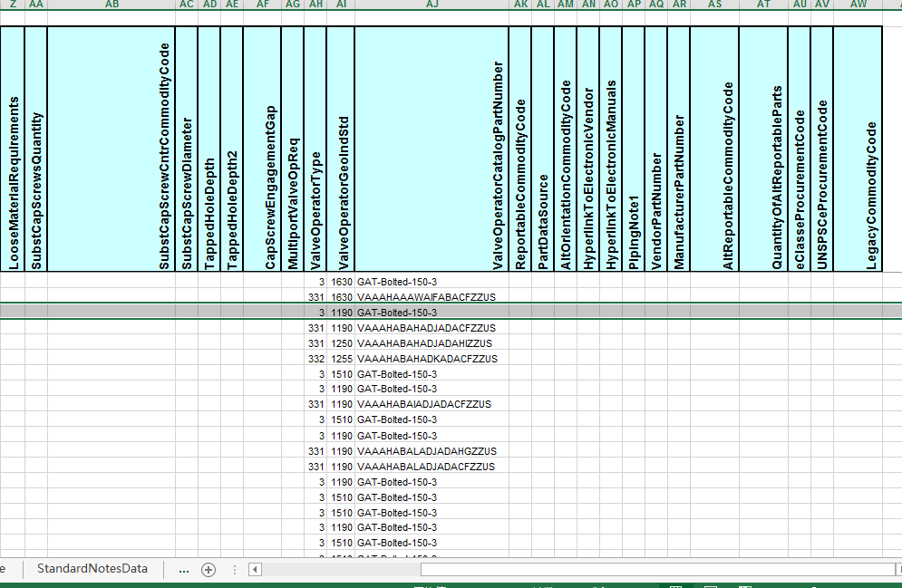Click the SubstCapScrewDiameter header cell

point(187,149)
